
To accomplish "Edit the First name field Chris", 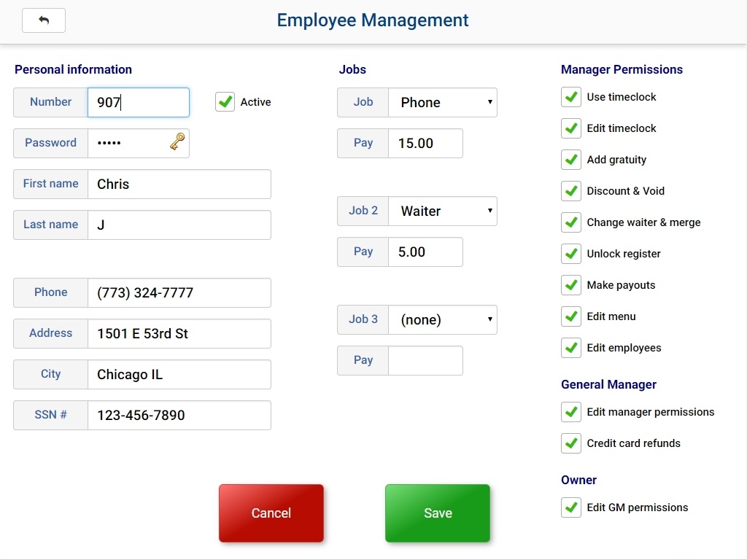I will (179, 184).
